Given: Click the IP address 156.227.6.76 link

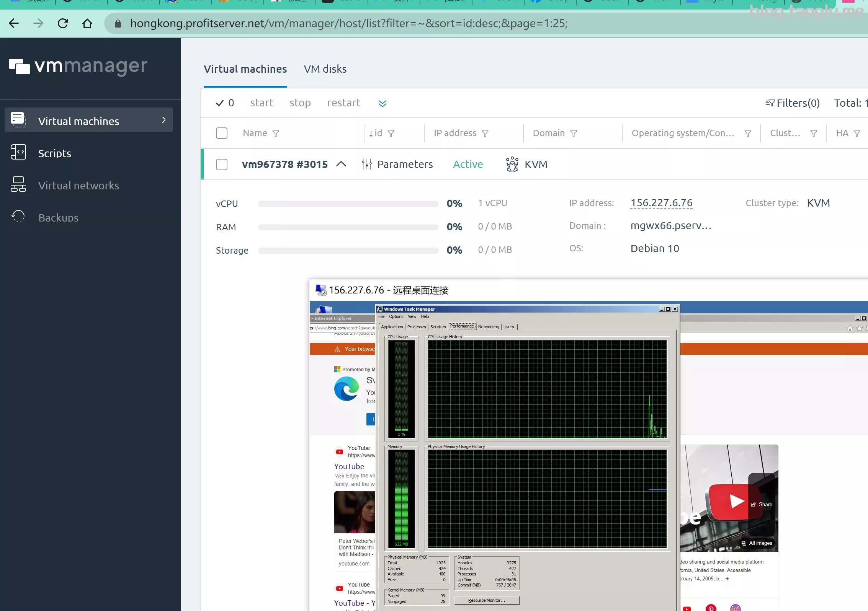Looking at the screenshot, I should click(x=661, y=202).
